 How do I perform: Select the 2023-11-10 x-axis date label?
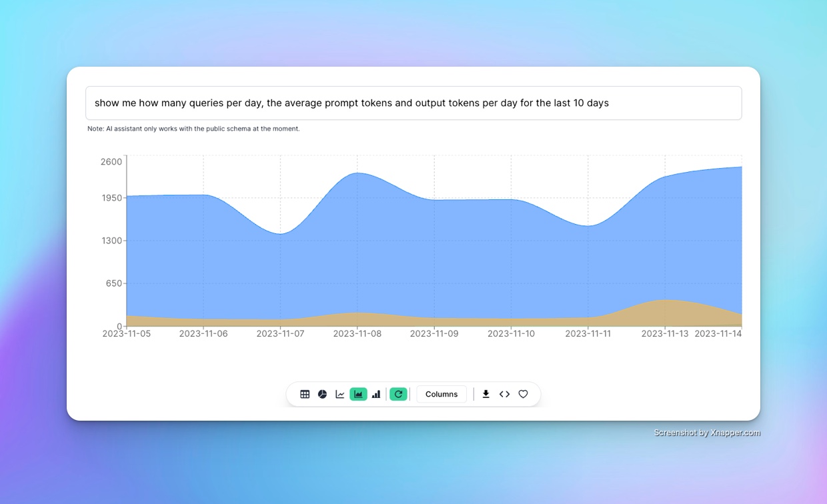point(511,333)
